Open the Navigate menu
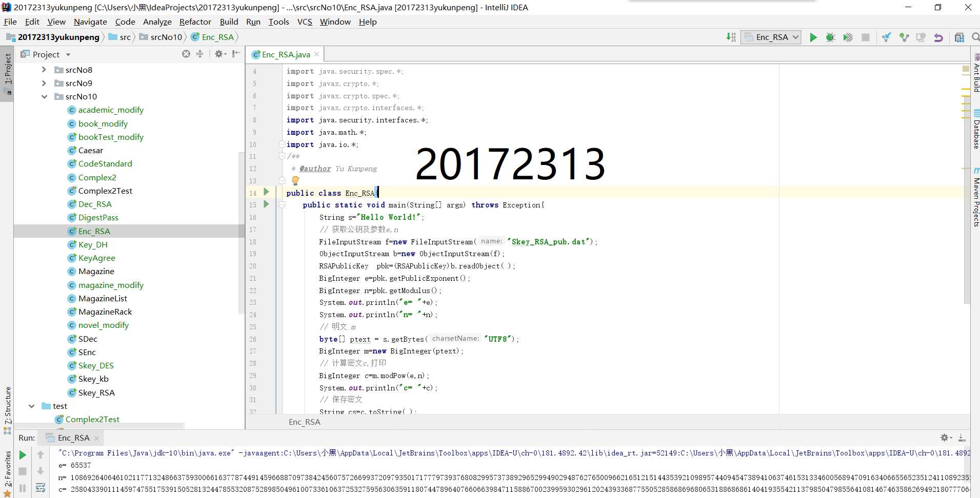Screen dimensions: 980x498 (x=90, y=22)
